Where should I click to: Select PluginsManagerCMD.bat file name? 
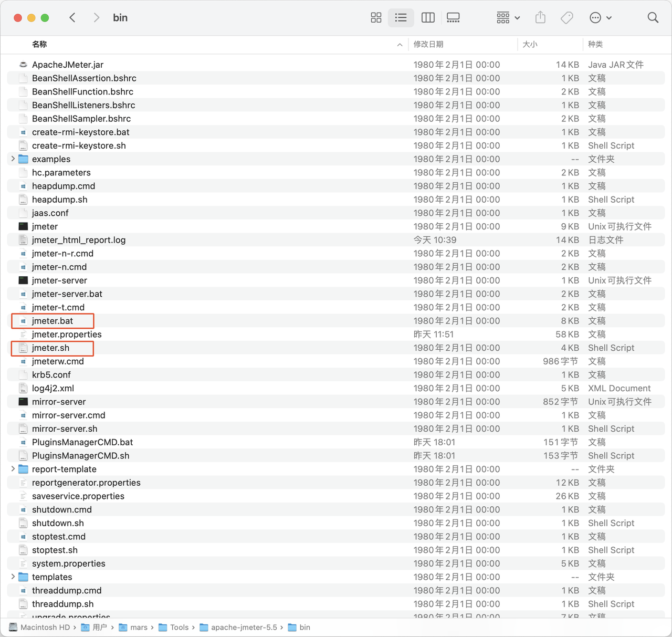(82, 442)
